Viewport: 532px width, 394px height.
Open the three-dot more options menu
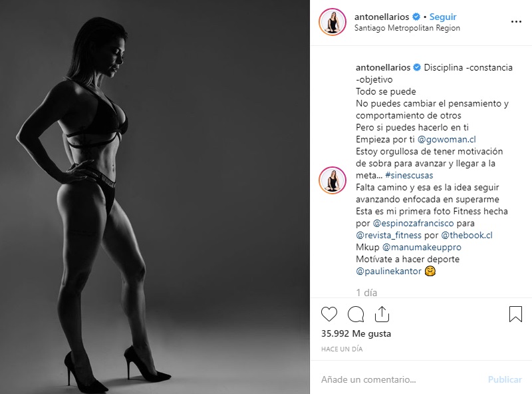pos(516,22)
